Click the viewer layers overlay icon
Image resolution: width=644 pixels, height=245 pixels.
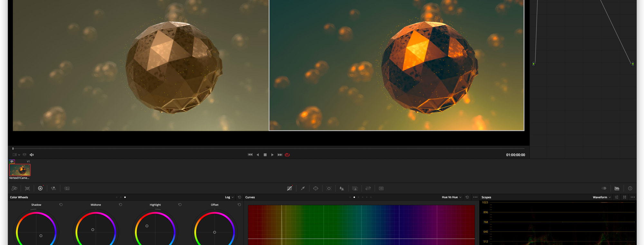24,155
